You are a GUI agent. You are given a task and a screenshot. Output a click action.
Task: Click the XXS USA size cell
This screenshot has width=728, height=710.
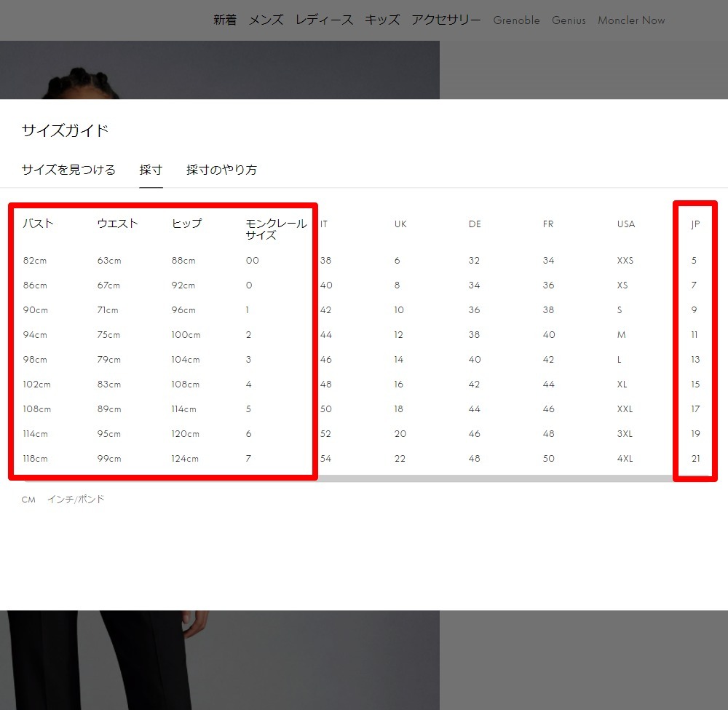point(625,261)
